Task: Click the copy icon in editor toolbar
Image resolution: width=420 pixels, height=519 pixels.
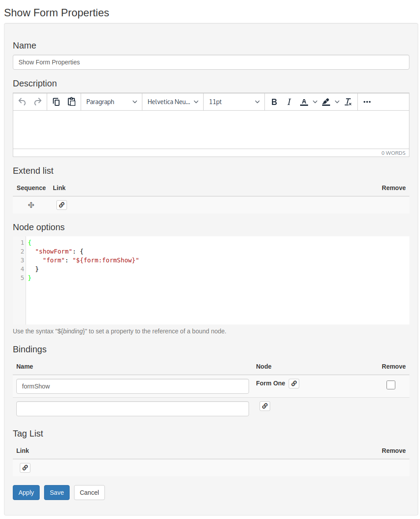Action: (56, 102)
